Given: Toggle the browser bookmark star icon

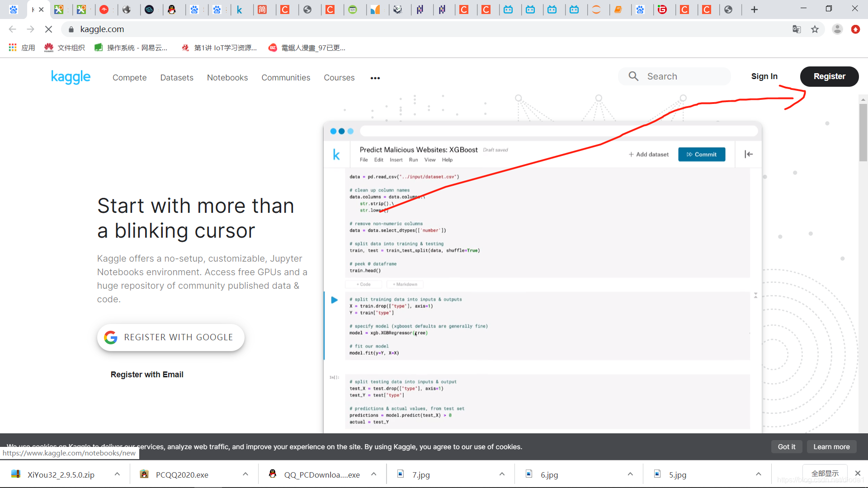Looking at the screenshot, I should pyautogui.click(x=814, y=29).
